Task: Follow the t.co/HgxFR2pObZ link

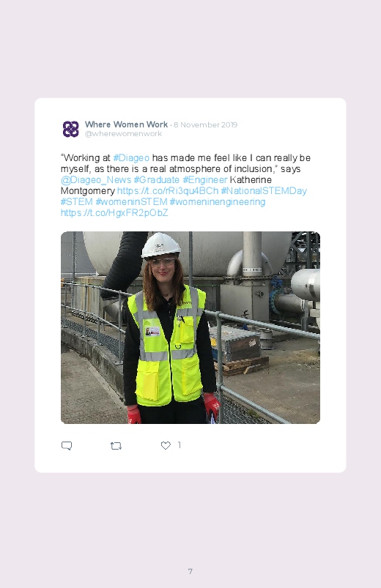Action: click(x=114, y=213)
